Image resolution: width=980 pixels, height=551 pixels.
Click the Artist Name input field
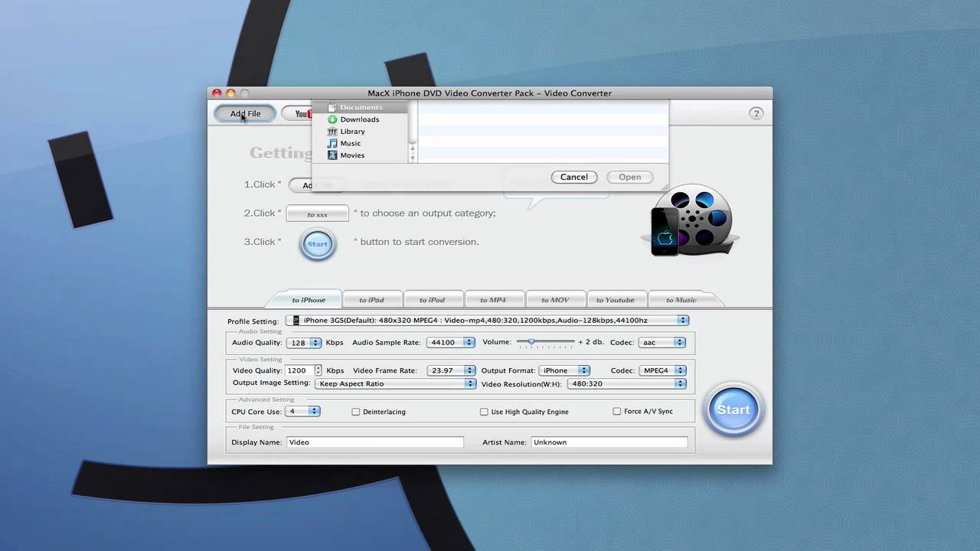pyautogui.click(x=609, y=442)
